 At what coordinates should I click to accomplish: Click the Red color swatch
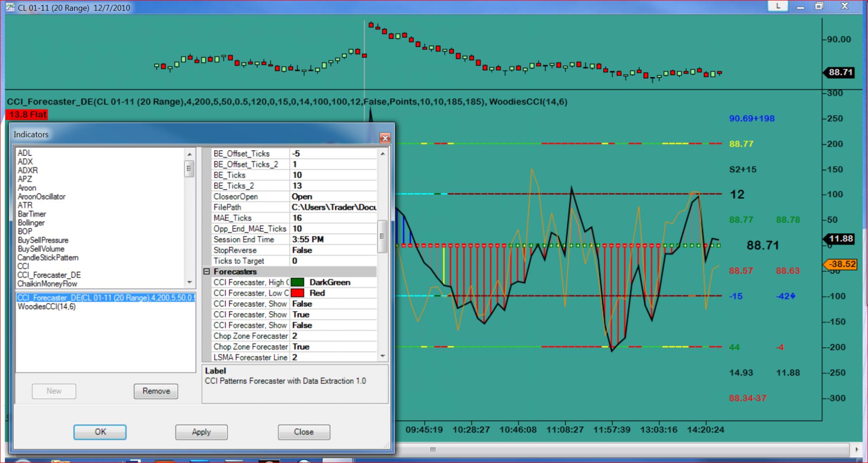pos(297,293)
